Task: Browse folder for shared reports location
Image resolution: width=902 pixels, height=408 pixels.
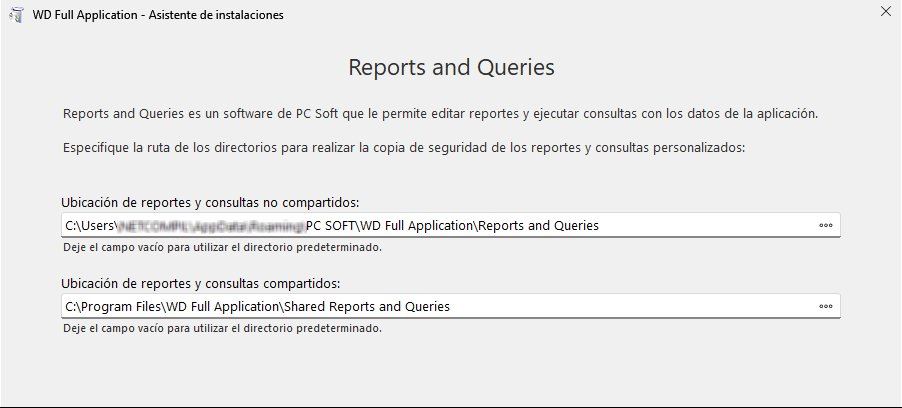Action: click(825, 307)
